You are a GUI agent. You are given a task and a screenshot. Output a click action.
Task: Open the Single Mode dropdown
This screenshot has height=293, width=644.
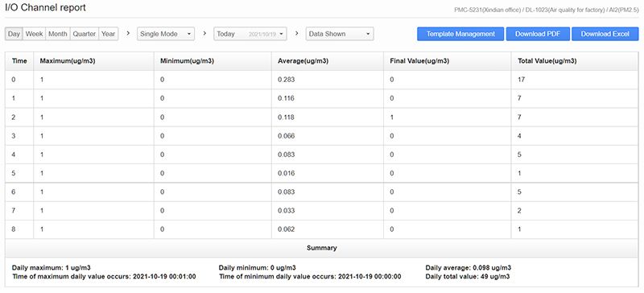coord(166,34)
